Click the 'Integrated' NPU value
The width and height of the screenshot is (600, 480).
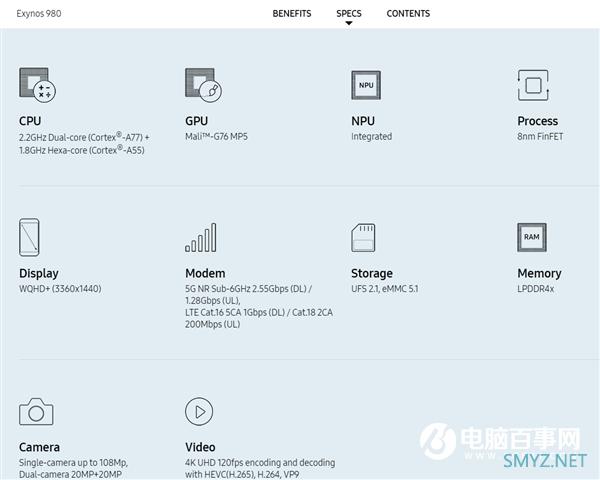pyautogui.click(x=372, y=137)
